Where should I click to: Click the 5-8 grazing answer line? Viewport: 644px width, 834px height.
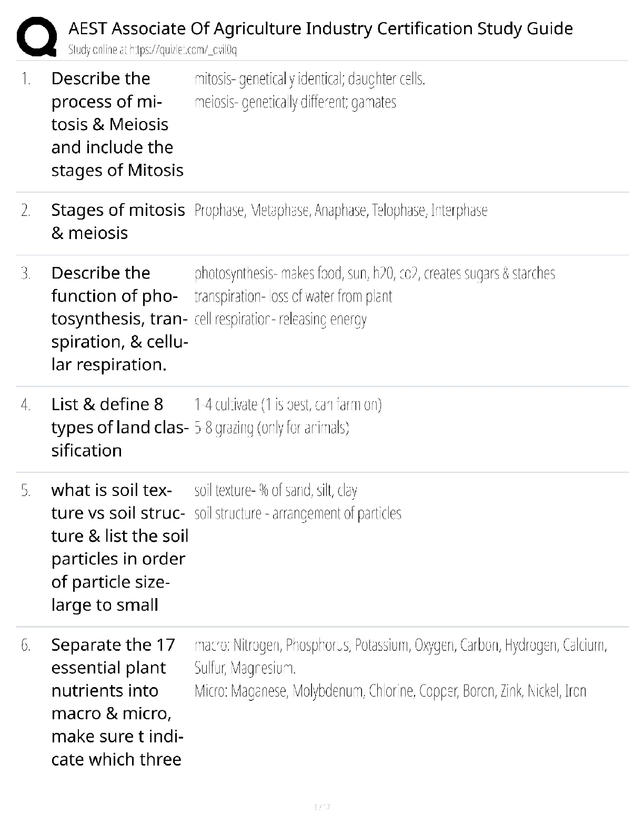272,428
